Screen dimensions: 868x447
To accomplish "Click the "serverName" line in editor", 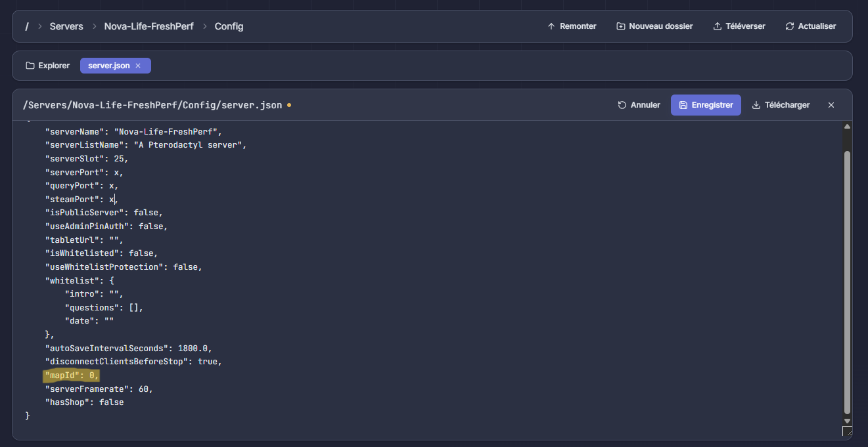I will pos(133,131).
